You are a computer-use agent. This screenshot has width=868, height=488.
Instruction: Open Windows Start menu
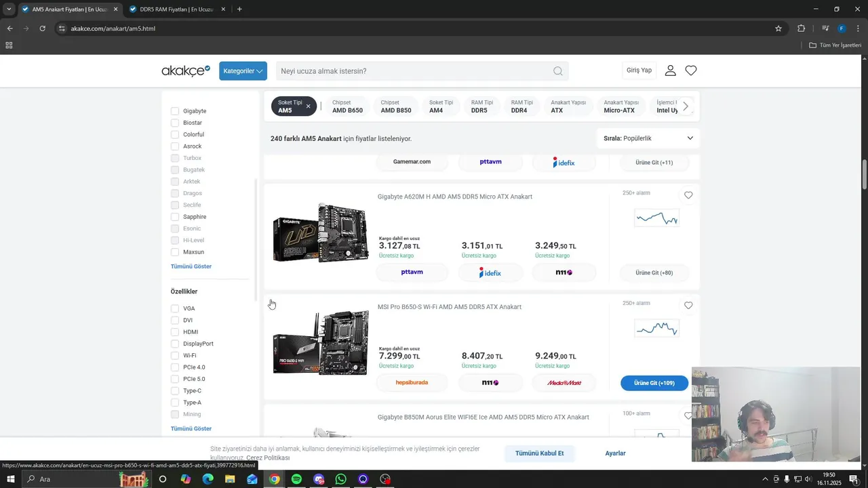click(11, 479)
